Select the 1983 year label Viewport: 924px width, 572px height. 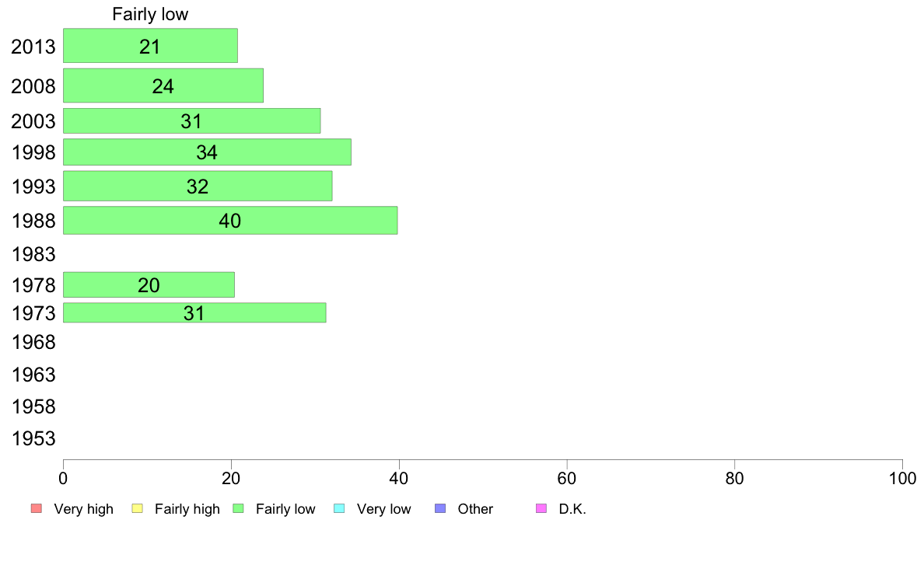33,254
